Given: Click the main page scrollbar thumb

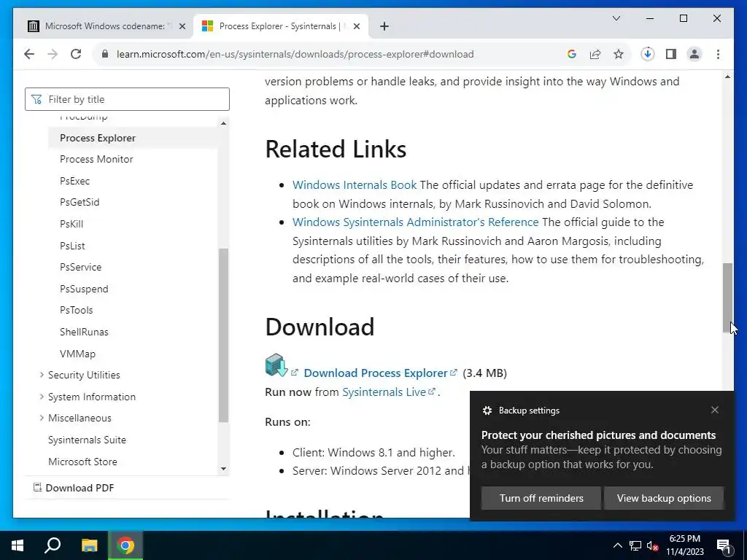Looking at the screenshot, I should click(727, 297).
